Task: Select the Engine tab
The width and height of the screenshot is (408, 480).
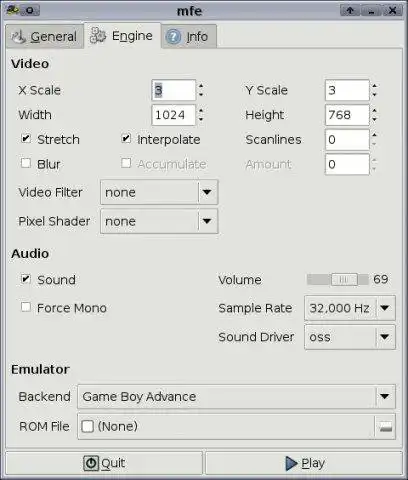Action: click(122, 36)
